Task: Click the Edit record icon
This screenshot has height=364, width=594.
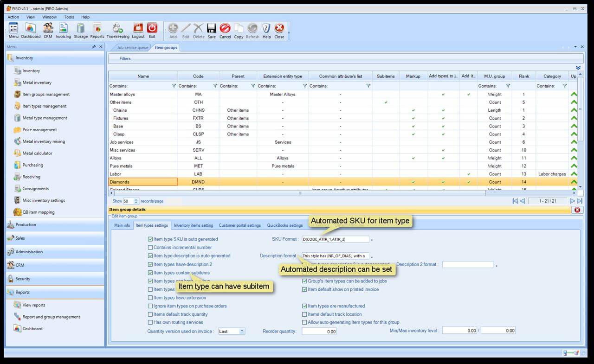Action: pyautogui.click(x=186, y=31)
